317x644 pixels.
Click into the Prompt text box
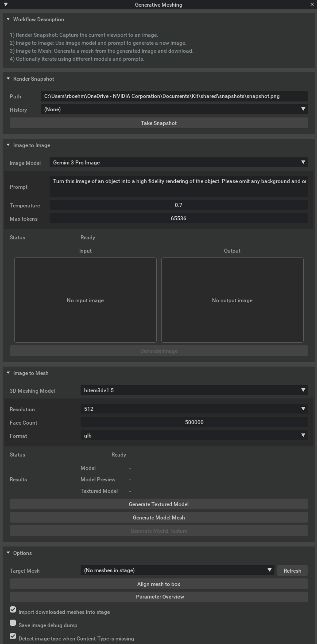[x=178, y=187]
